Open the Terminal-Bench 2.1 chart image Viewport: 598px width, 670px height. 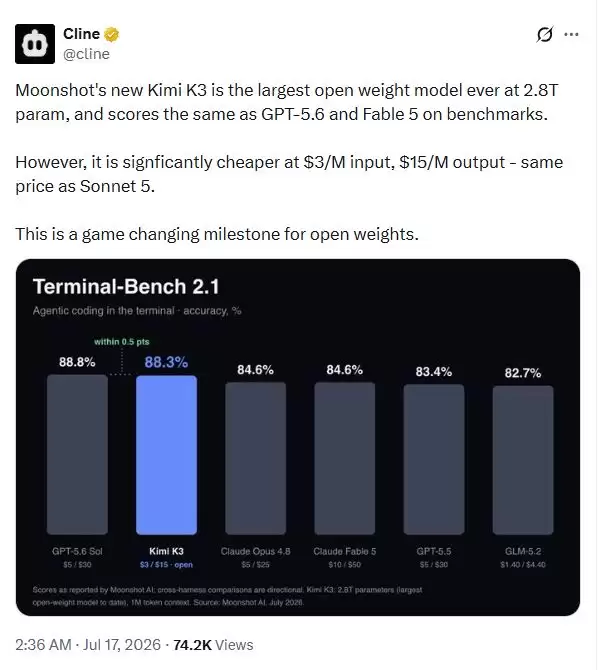pyautogui.click(x=298, y=437)
